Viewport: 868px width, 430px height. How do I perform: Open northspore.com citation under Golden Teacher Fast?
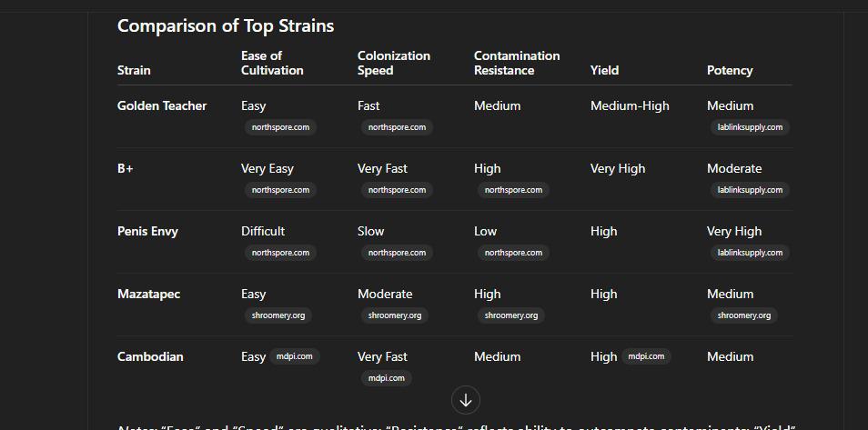[397, 127]
